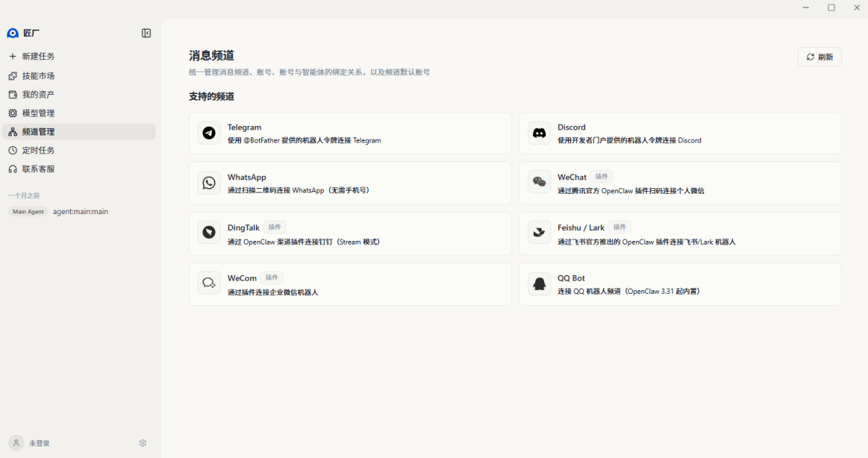868x458 pixels.
Task: Click the WhatsApp 扫描二维码 description text
Action: pos(298,190)
